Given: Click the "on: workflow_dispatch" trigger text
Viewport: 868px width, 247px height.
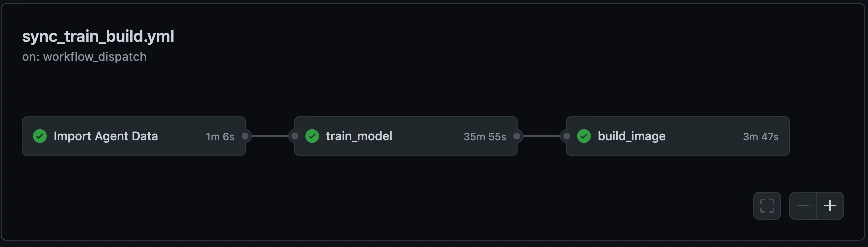Looking at the screenshot, I should click(x=84, y=57).
